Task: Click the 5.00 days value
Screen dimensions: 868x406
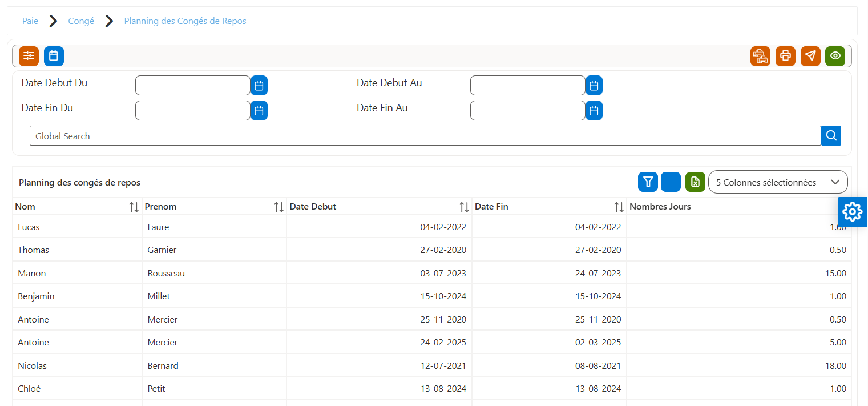Action: [838, 343]
